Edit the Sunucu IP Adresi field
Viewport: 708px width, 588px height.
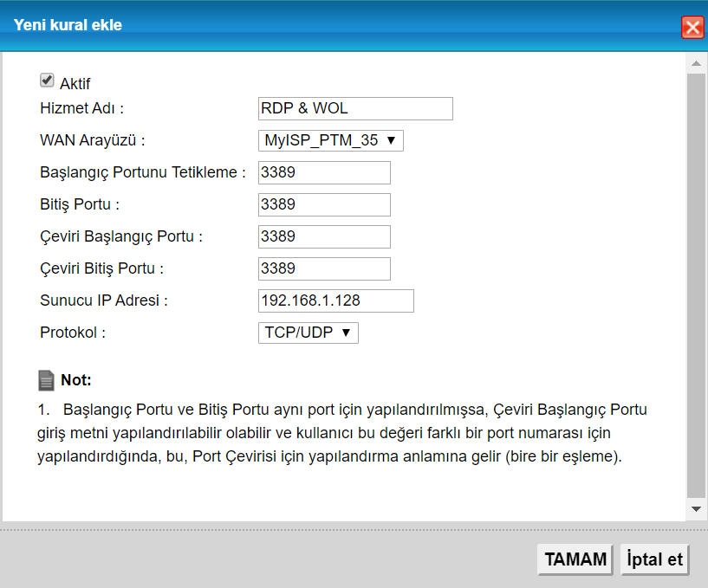coord(336,300)
